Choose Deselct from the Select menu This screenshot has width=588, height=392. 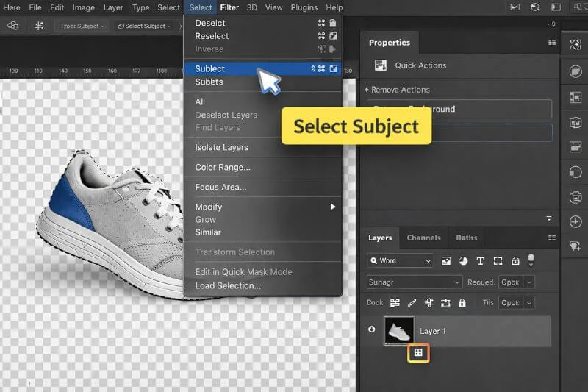tap(263, 24)
